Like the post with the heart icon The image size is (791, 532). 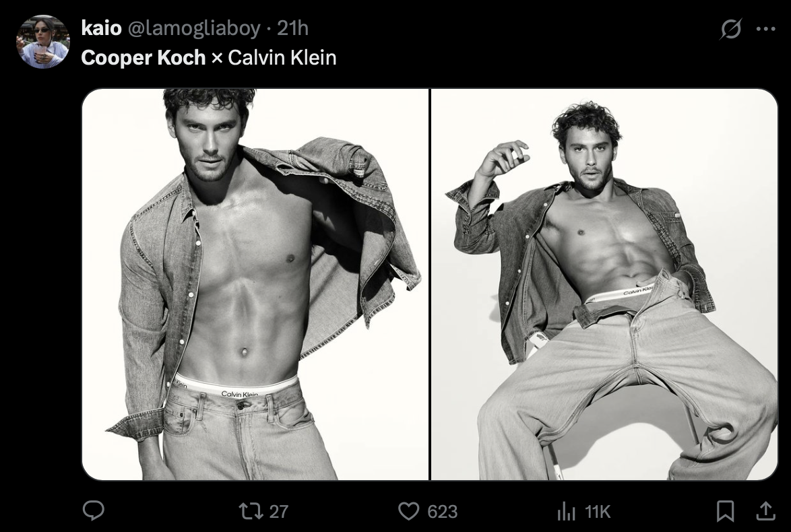coord(408,511)
